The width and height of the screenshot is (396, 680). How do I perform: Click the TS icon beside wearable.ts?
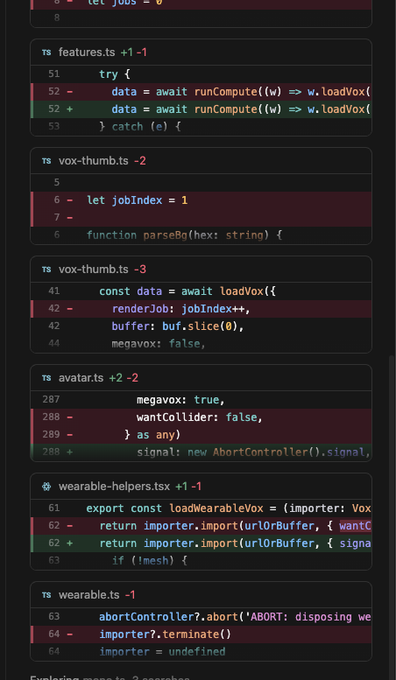point(46,595)
